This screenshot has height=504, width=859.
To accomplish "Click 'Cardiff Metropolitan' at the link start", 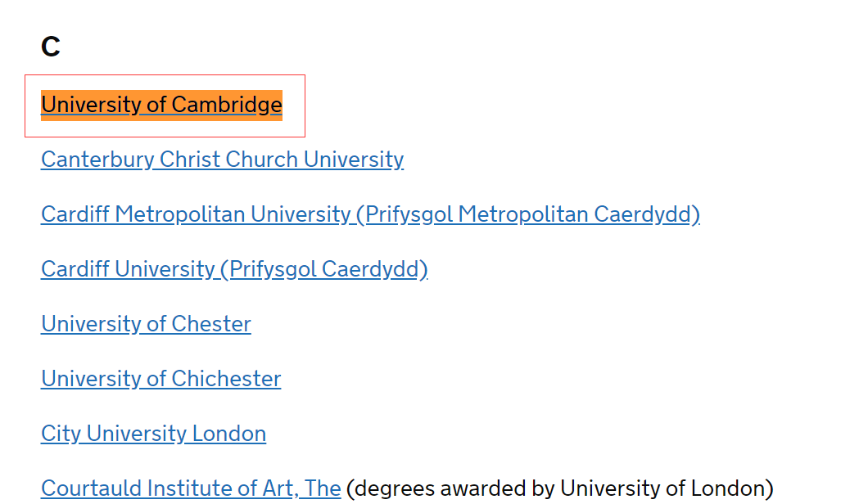I will coord(143,214).
